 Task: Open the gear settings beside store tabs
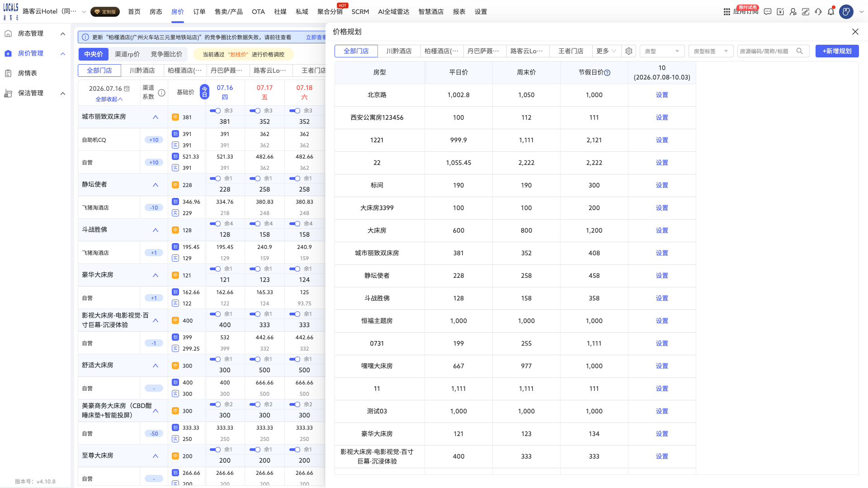[x=629, y=51]
